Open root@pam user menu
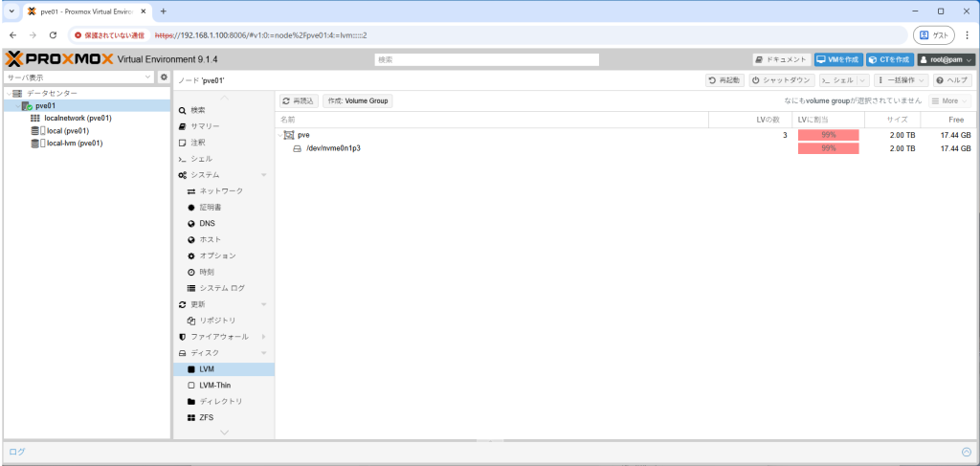 click(947, 60)
